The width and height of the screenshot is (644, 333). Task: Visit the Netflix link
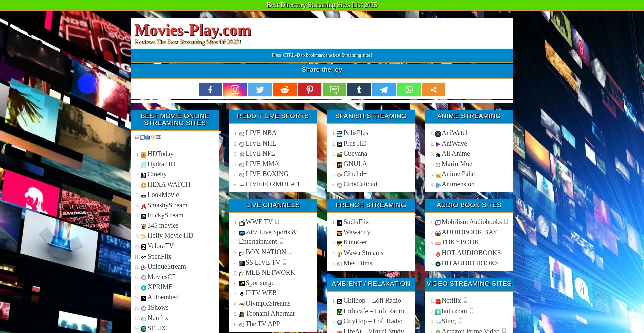(451, 301)
